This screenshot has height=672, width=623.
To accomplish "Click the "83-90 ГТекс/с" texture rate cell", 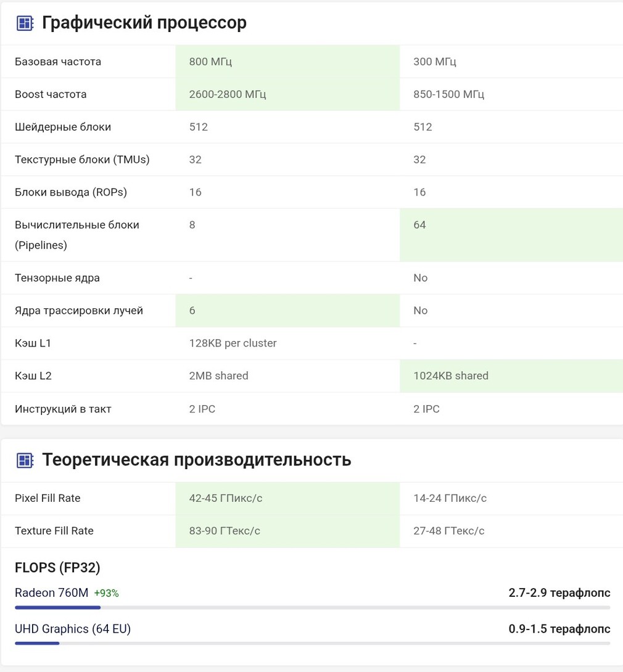I will 225,531.
